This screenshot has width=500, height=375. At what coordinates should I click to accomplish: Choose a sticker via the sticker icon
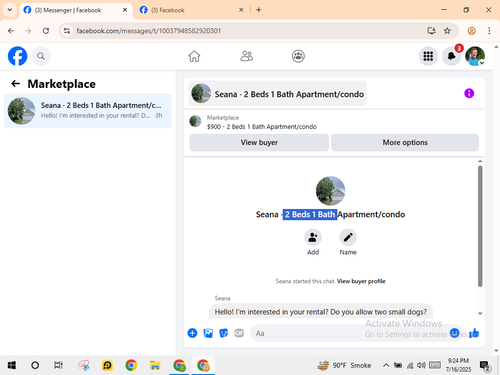pyautogui.click(x=224, y=333)
